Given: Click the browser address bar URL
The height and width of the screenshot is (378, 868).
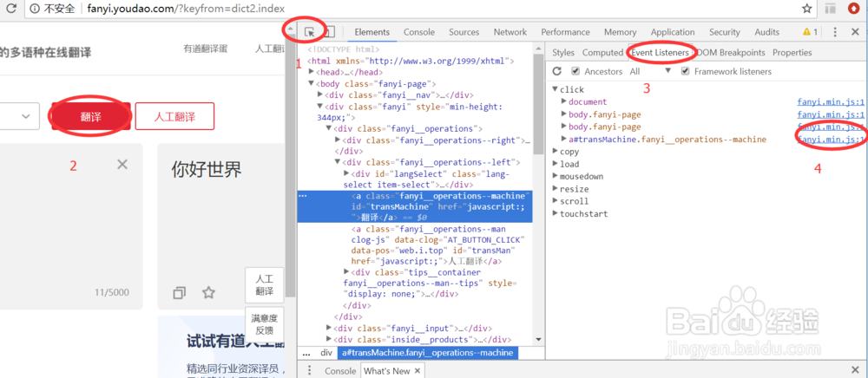Looking at the screenshot, I should (x=186, y=9).
